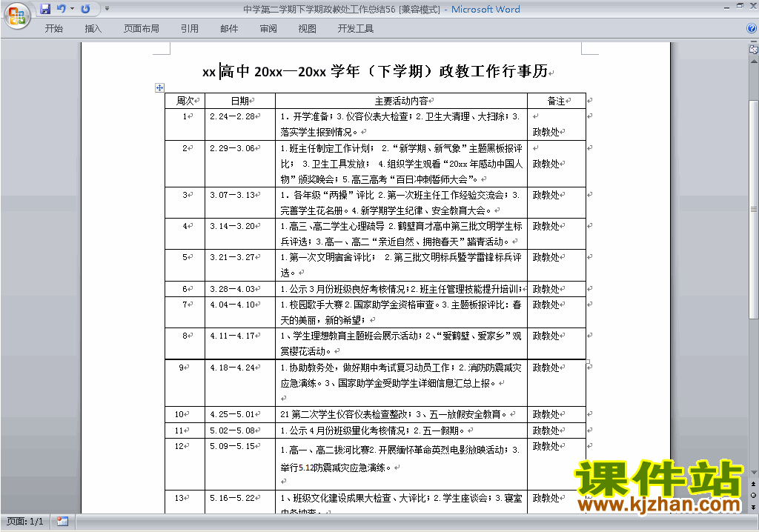The image size is (759, 532).
Task: Save the document via Quick Access toolbar
Action: (45, 9)
